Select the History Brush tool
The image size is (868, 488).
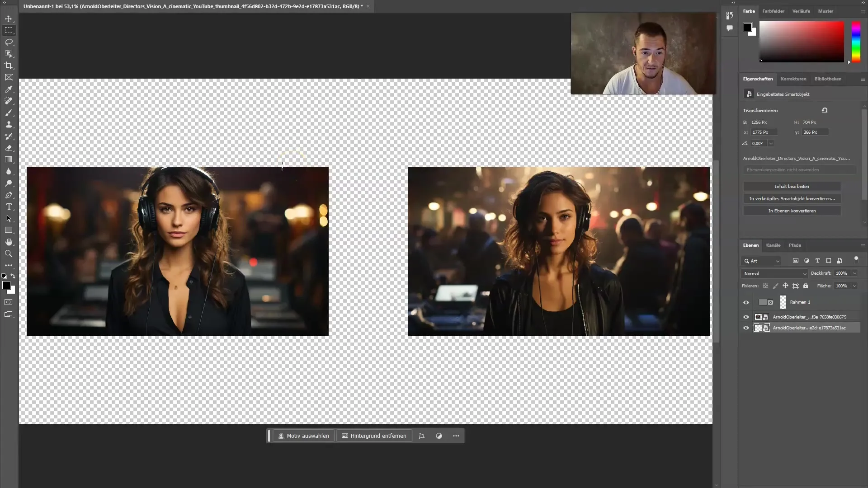tap(9, 136)
